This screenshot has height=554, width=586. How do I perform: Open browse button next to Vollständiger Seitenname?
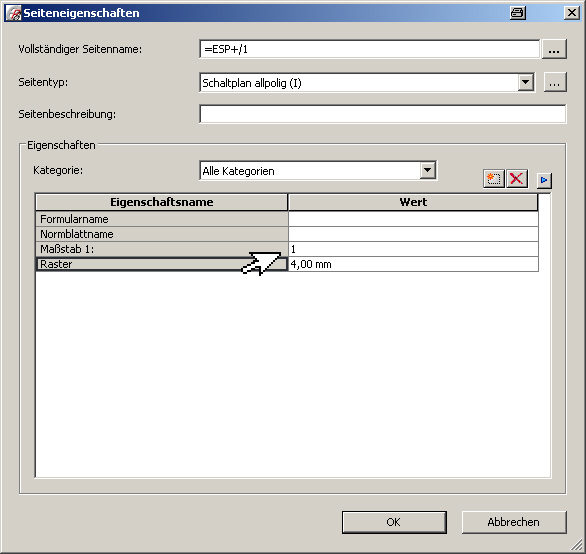pyautogui.click(x=554, y=49)
